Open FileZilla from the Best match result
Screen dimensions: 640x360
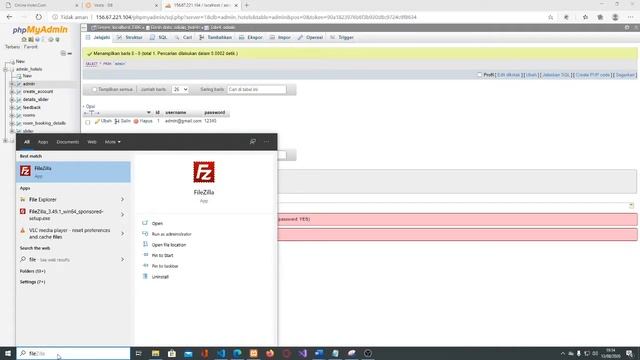tap(73, 172)
